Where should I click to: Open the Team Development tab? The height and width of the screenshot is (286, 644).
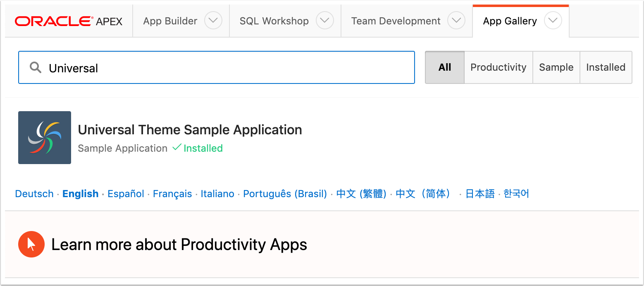click(x=396, y=21)
